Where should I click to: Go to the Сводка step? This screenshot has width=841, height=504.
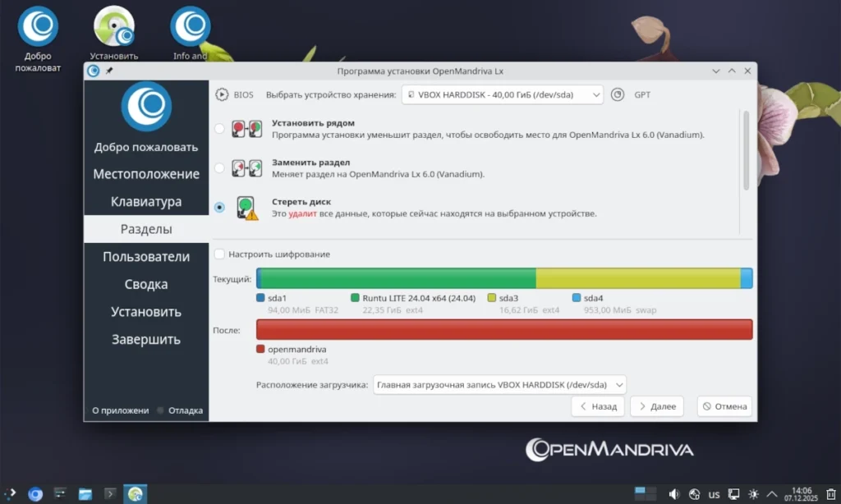(146, 284)
